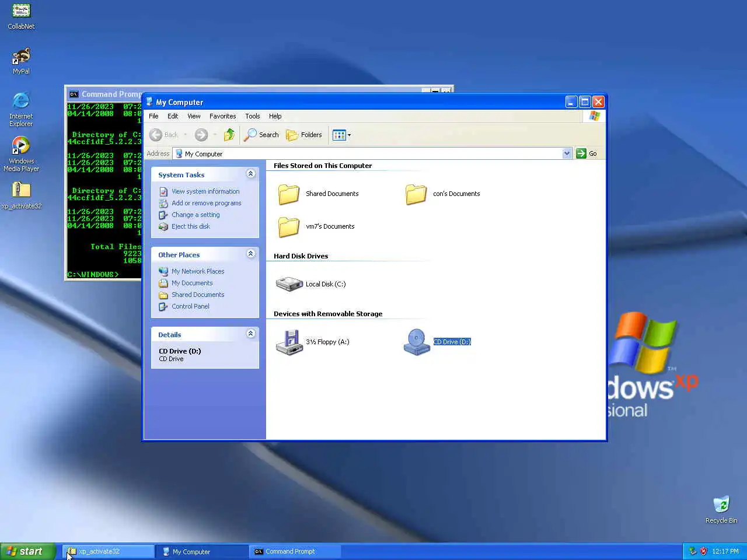Go up one folder level
Image resolution: width=747 pixels, height=560 pixels.
pyautogui.click(x=229, y=135)
